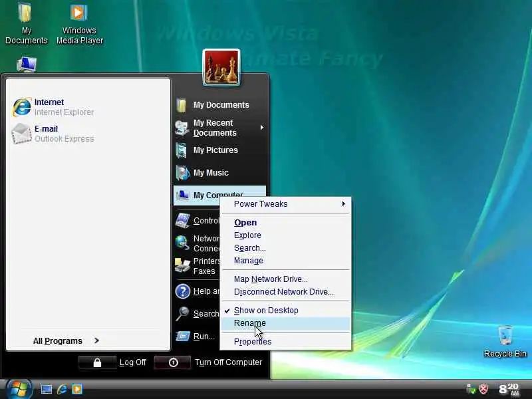
Task: Open Internet Explorer from Start menu
Action: [x=53, y=107]
